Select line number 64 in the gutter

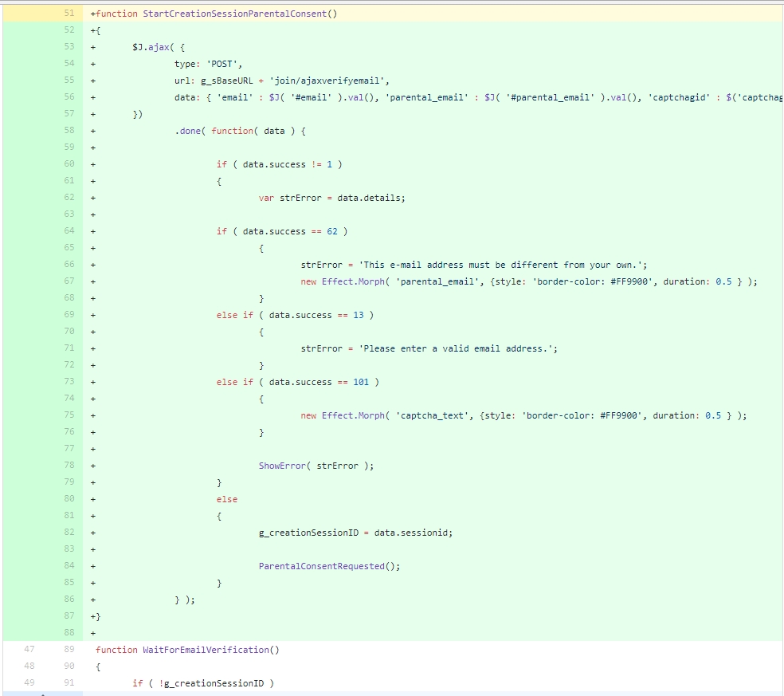[x=69, y=230]
